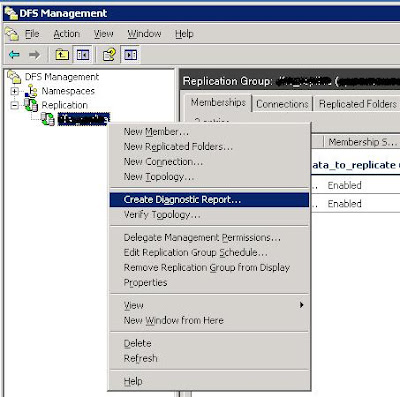Select Create Diagnostic Report...
The height and width of the screenshot is (397, 400).
coord(209,200)
